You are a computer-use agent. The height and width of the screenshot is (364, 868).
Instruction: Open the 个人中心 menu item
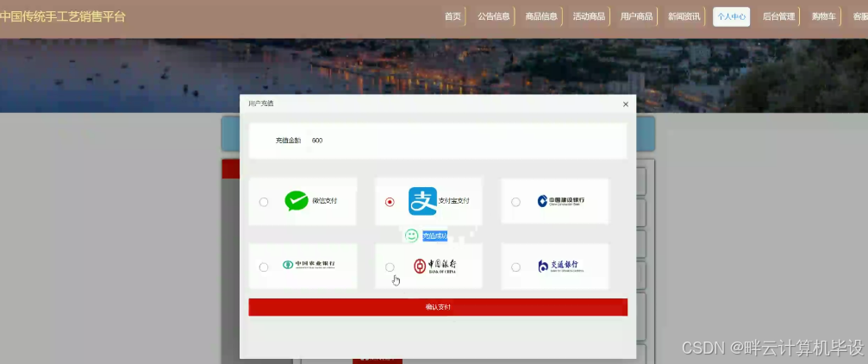[731, 16]
